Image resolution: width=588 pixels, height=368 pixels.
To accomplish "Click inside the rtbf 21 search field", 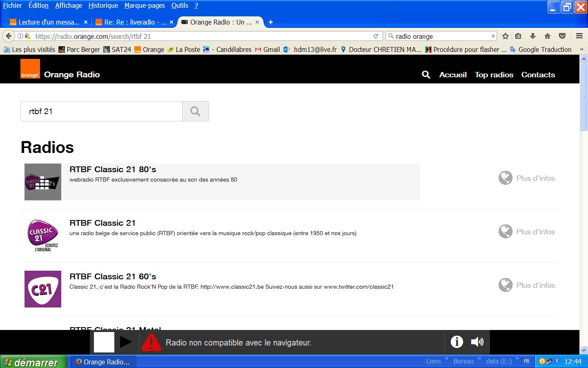I will click(x=102, y=111).
